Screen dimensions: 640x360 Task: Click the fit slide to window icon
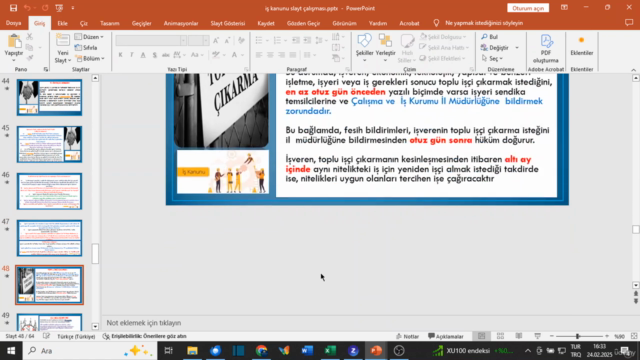(x=634, y=336)
